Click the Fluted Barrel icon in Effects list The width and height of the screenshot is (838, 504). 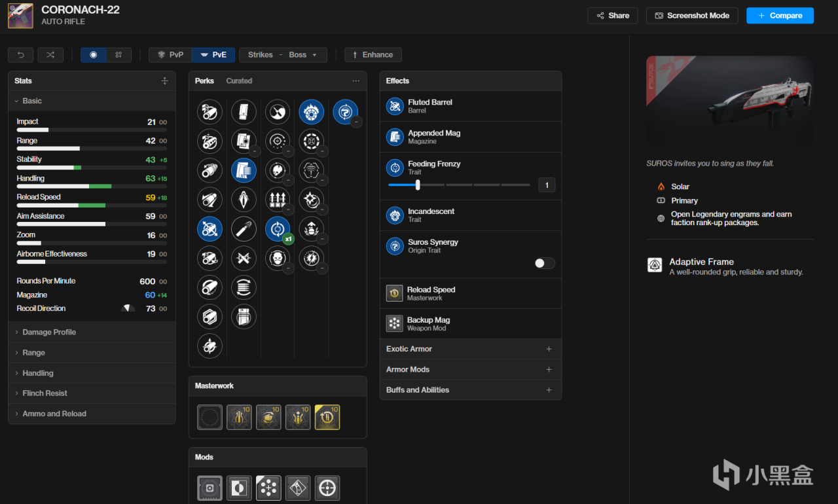(395, 106)
